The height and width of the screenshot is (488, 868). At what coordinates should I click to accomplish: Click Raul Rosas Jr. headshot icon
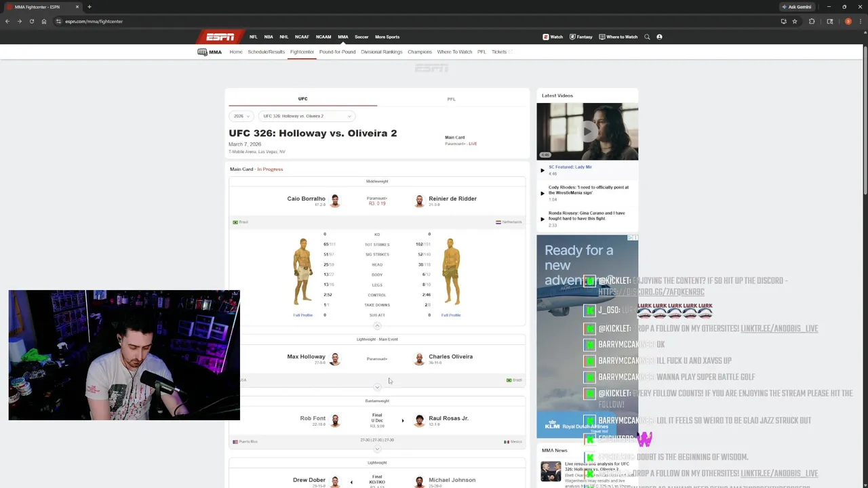(419, 420)
